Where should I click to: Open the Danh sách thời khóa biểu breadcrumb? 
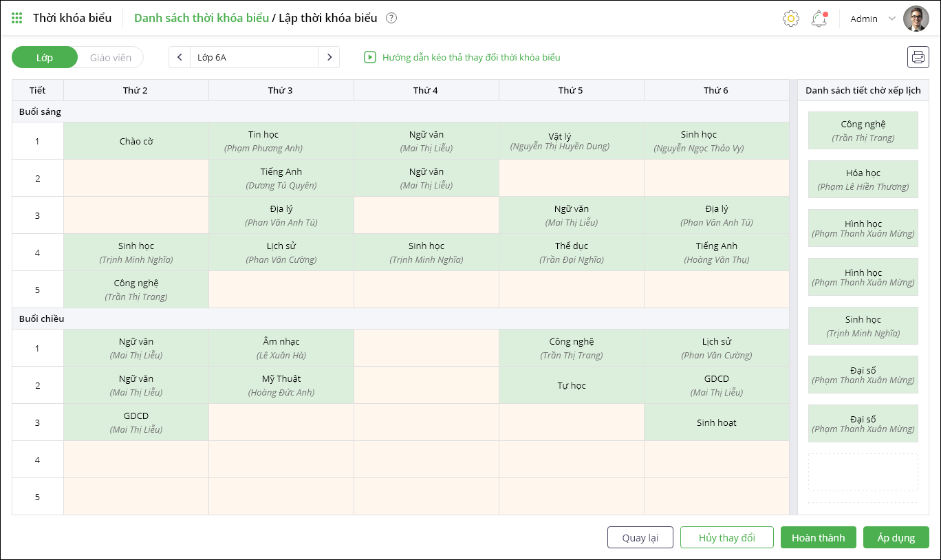point(202,18)
